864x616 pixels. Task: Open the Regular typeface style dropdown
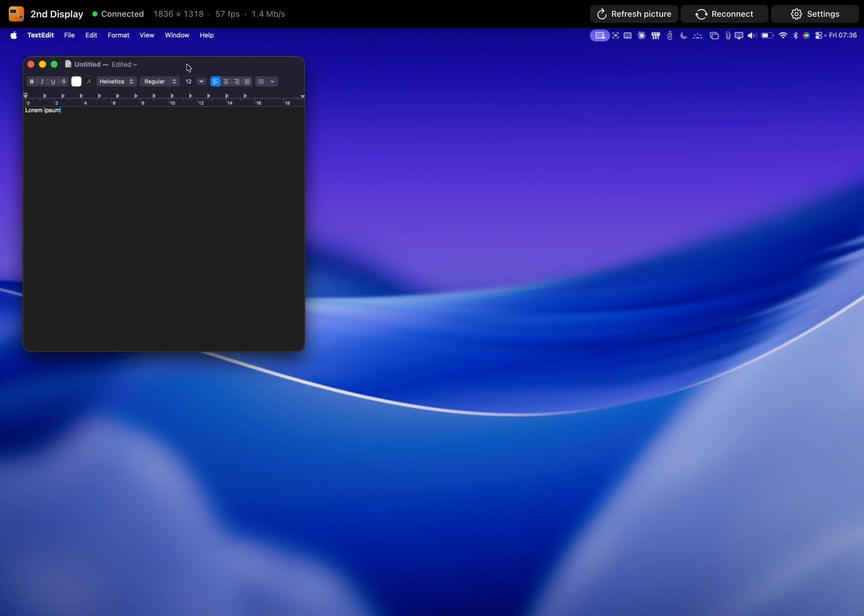[x=160, y=82]
